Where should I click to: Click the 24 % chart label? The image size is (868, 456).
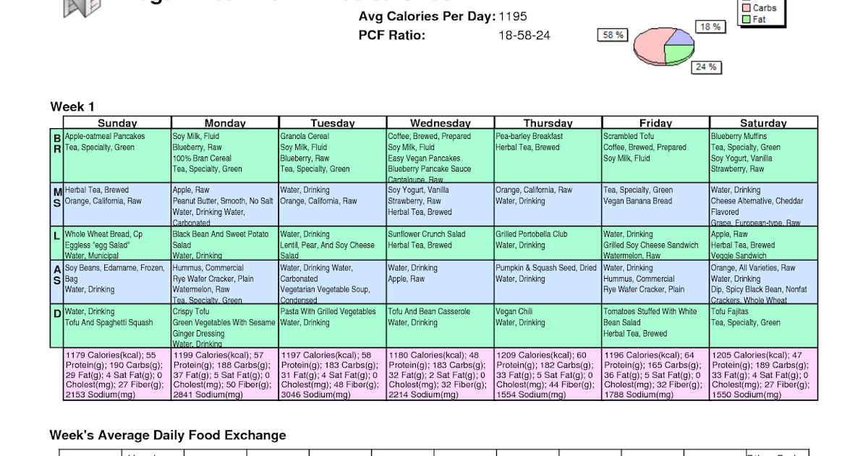(x=706, y=67)
